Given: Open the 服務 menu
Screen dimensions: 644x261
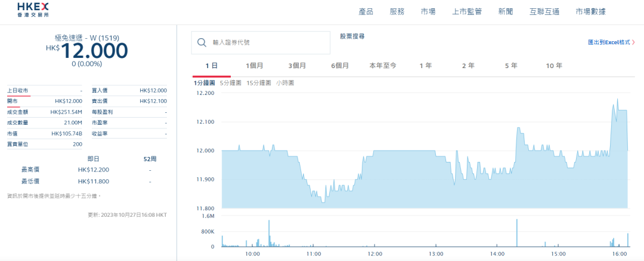Looking at the screenshot, I should (397, 11).
